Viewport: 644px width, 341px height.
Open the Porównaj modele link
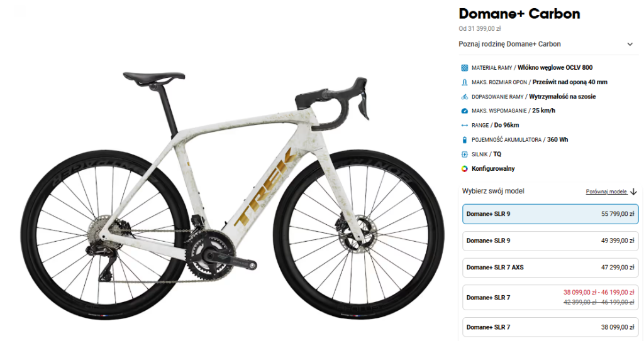606,192
